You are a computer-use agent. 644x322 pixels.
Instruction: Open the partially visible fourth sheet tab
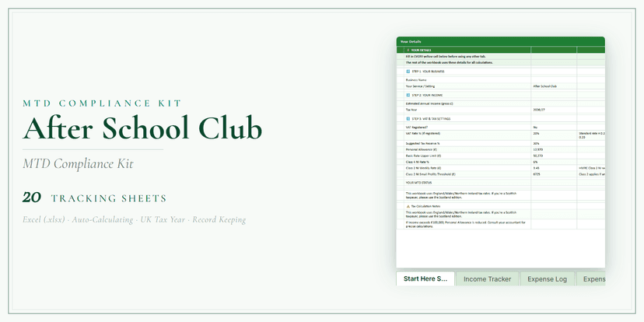point(593,278)
